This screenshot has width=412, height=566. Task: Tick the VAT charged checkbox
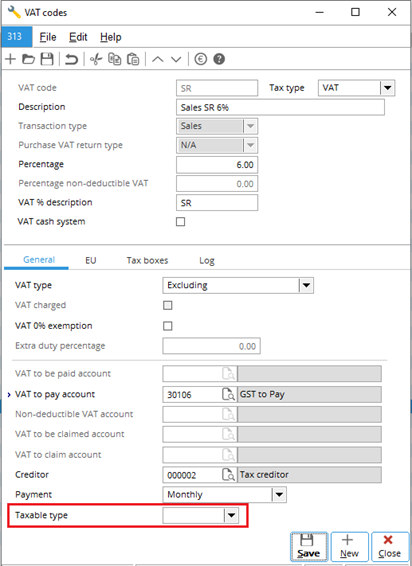(x=168, y=305)
